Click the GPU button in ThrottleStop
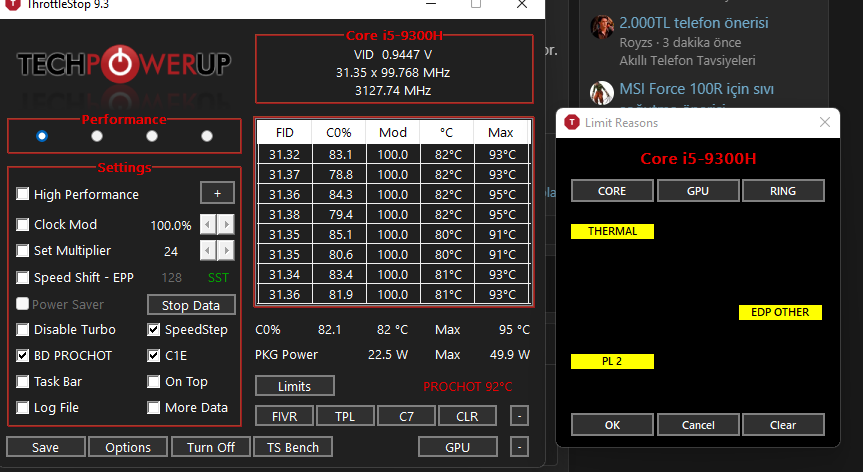Viewport: 863px width, 472px height. (x=457, y=447)
